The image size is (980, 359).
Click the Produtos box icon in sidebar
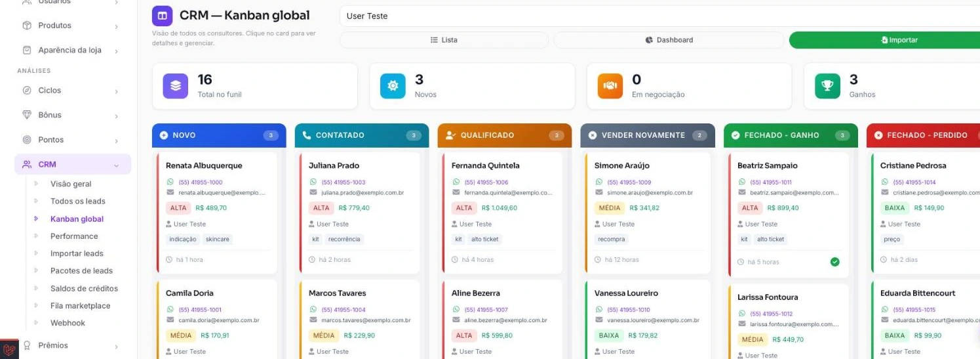pos(27,26)
